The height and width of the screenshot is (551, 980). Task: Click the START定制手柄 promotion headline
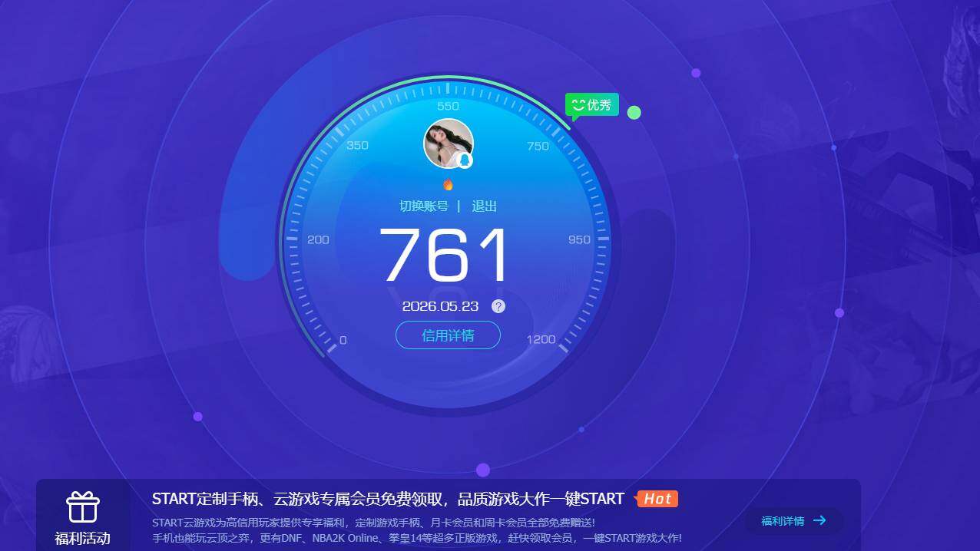(388, 499)
